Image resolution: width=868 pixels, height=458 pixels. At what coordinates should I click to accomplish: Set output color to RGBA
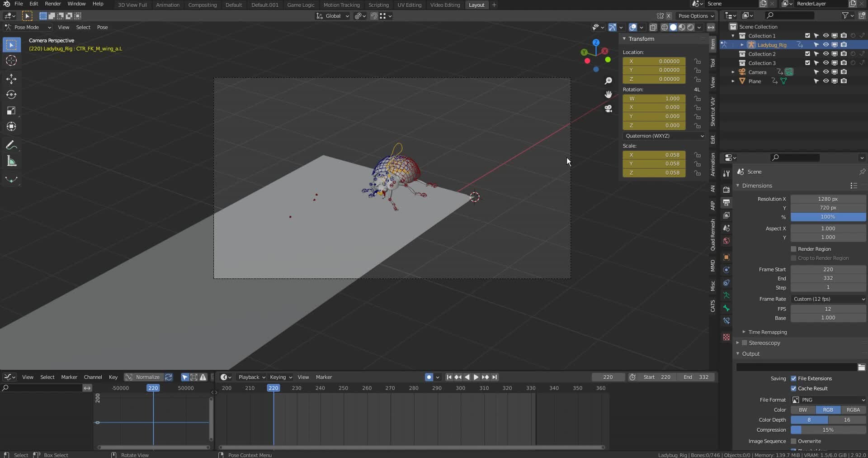854,410
